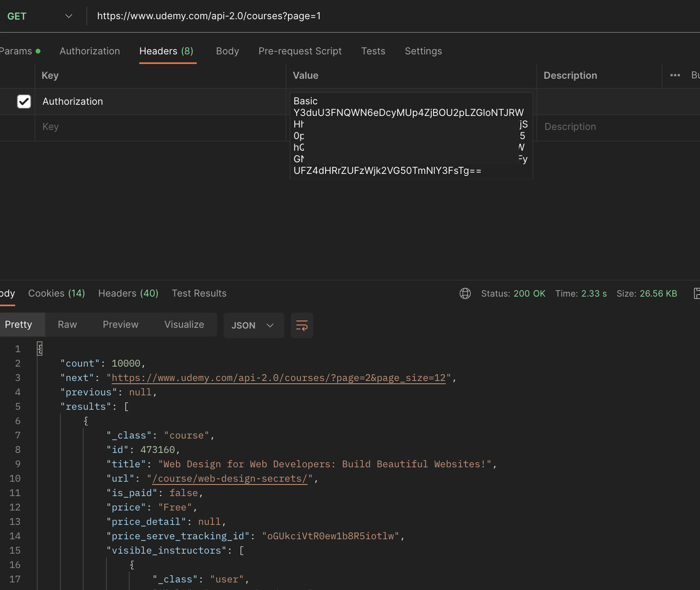The width and height of the screenshot is (700, 590).
Task: Open the Headers (40) response tab
Action: coord(128,293)
